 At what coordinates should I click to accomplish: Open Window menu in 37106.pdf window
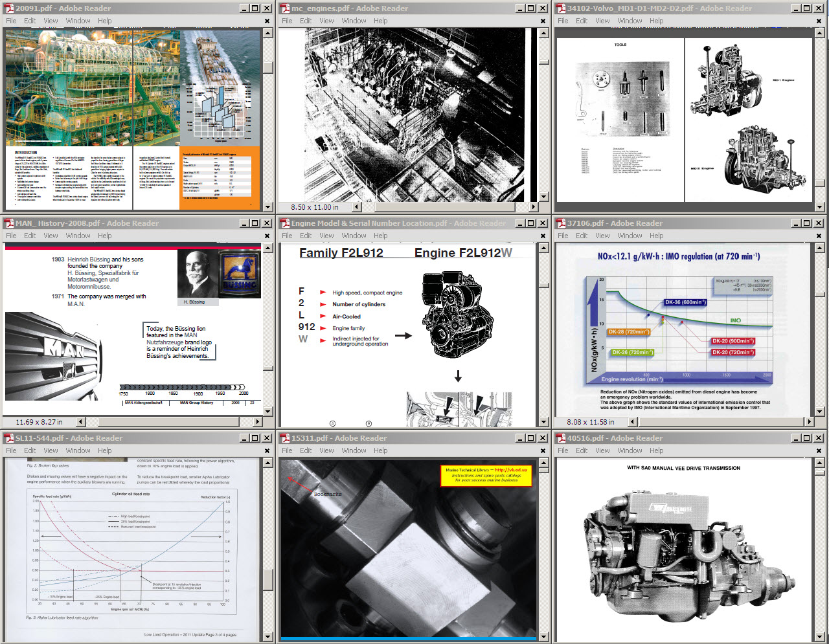tap(630, 236)
